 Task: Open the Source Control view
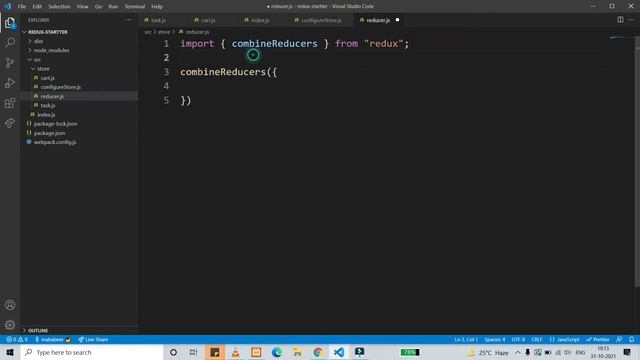pyautogui.click(x=10, y=62)
